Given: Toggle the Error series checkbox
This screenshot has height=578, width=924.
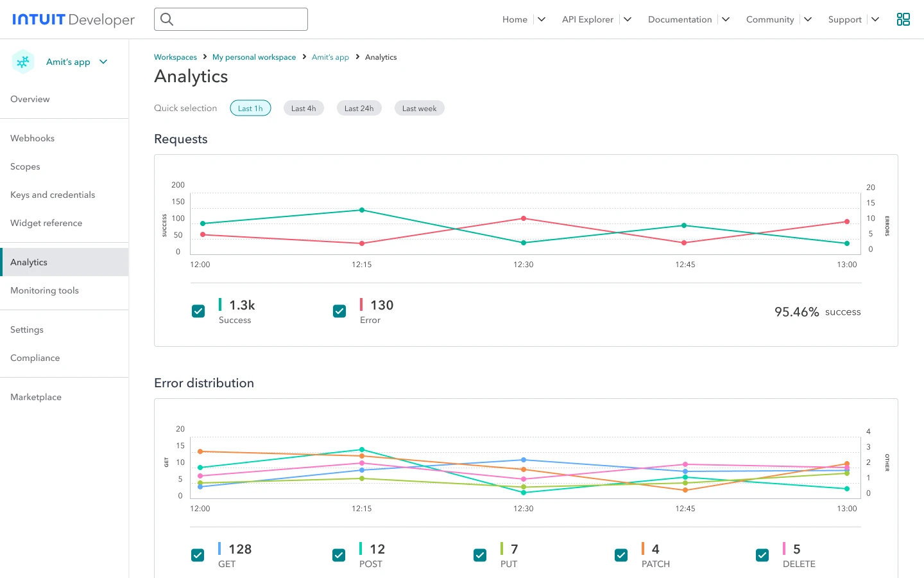Looking at the screenshot, I should click(339, 311).
